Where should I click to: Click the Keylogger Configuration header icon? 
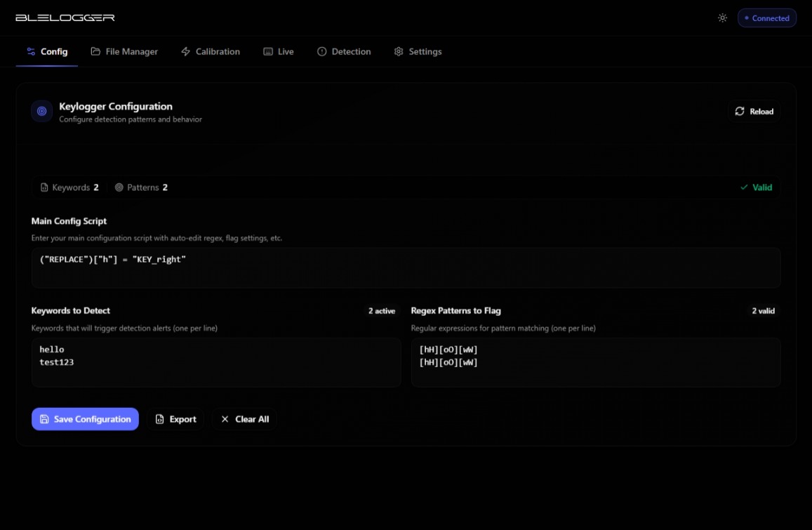pyautogui.click(x=42, y=112)
